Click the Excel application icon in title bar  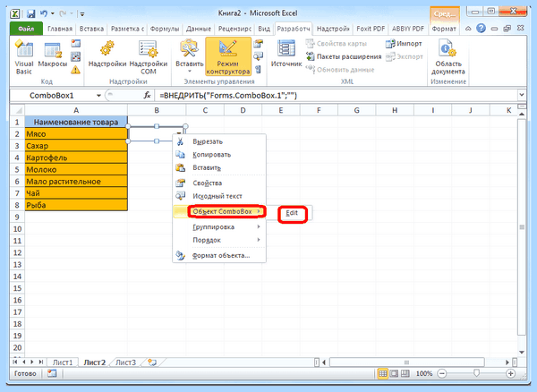click(x=14, y=13)
